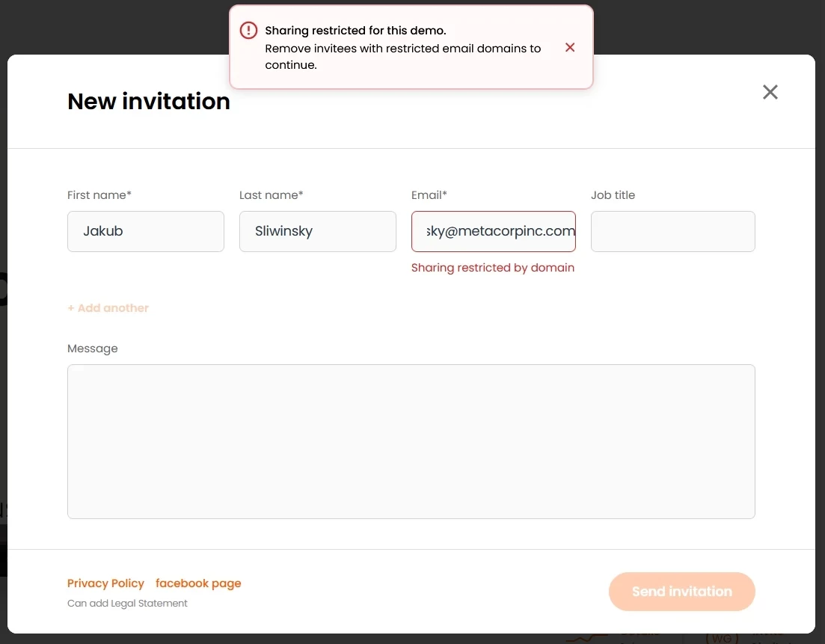Click the 'Job title' label
This screenshot has width=825, height=644.
[613, 195]
